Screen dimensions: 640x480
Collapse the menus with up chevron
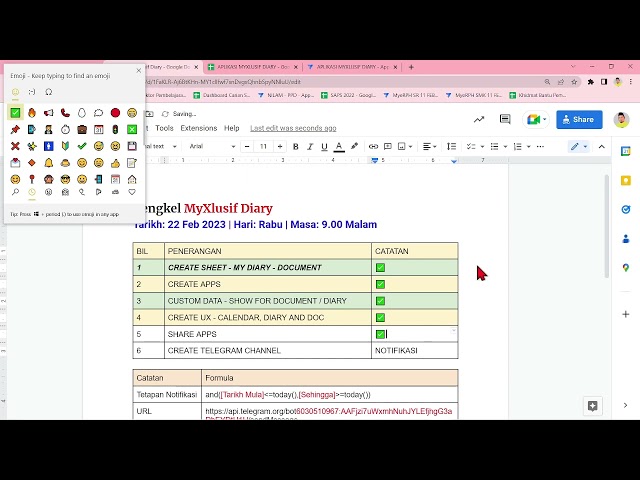pyautogui.click(x=602, y=147)
